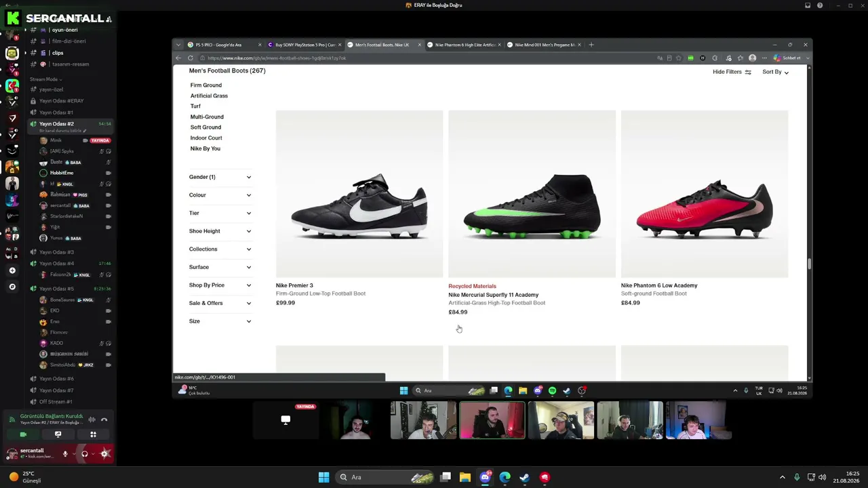
Task: Click the Windows Start button on the taskbar
Action: (x=323, y=477)
